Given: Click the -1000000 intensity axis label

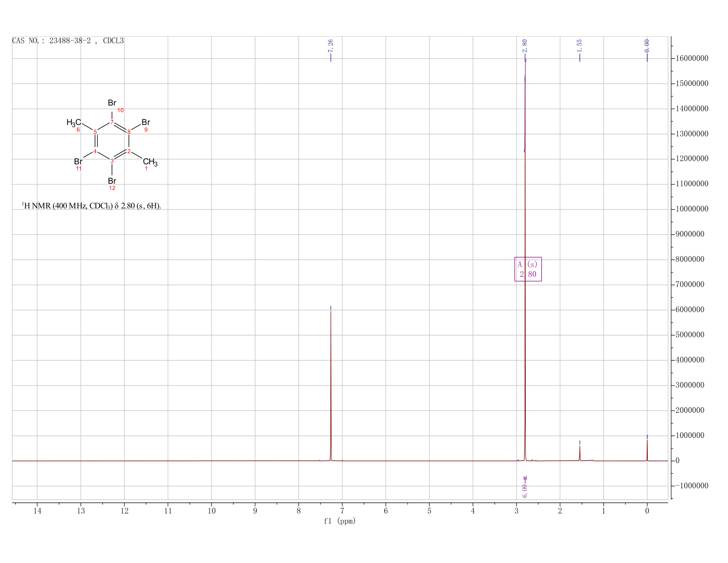Looking at the screenshot, I should (x=691, y=486).
